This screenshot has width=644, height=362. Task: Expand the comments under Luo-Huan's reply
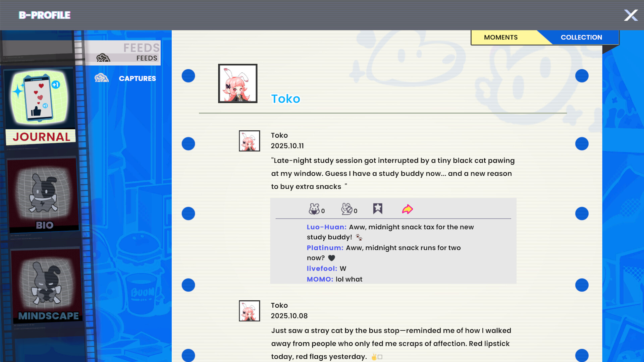click(326, 227)
